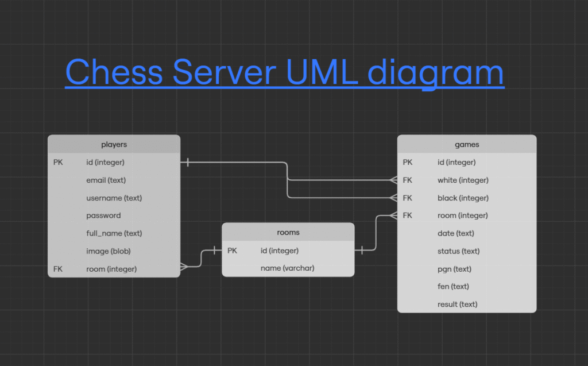Select the players table header
Viewport: 588px width, 366px height.
click(114, 144)
